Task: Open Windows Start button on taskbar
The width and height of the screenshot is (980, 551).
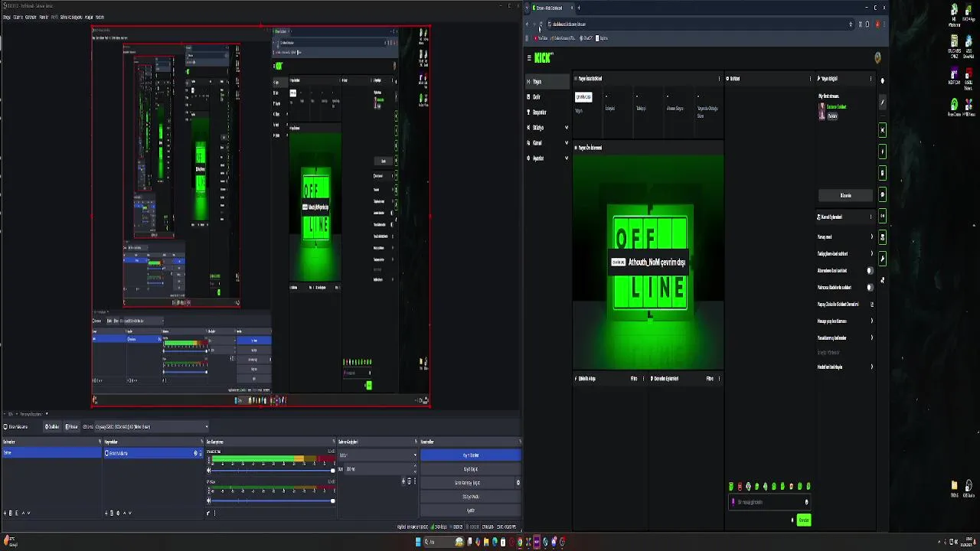Action: click(418, 542)
